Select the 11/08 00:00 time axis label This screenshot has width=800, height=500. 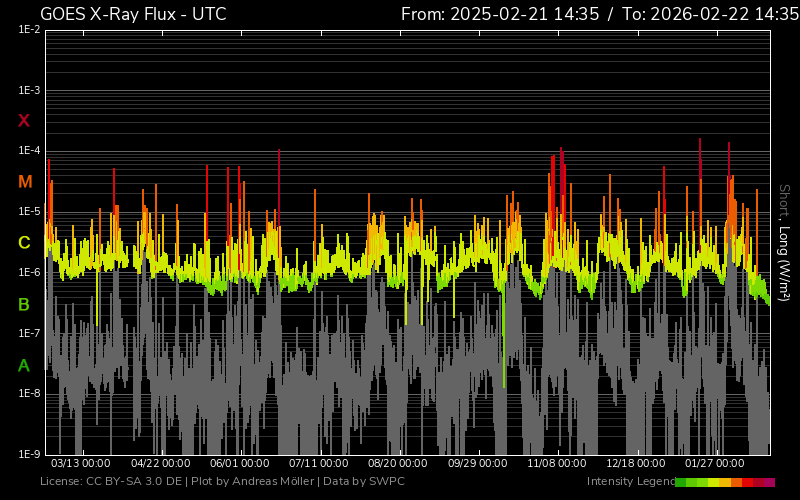[x=556, y=464]
